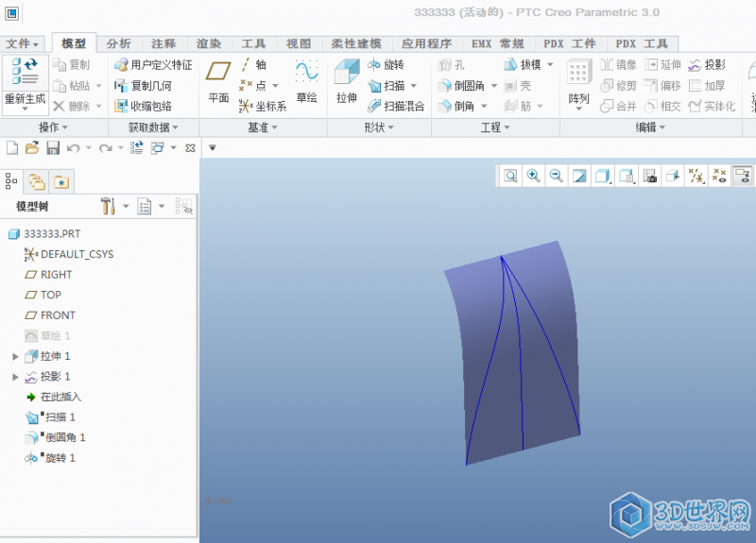Toggle datum axis display in graphics toolbar
This screenshot has width=756, height=543.
tap(696, 176)
